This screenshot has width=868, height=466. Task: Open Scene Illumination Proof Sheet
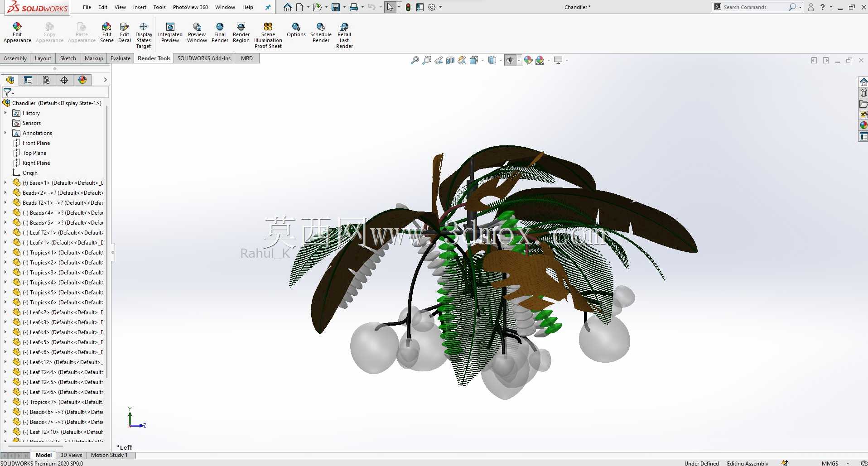pyautogui.click(x=268, y=36)
